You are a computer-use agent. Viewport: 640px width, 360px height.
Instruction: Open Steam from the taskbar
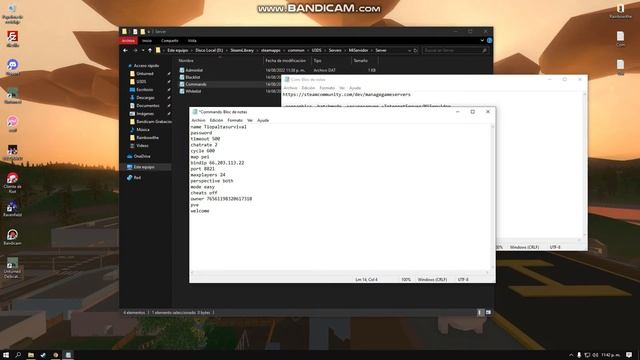43,355
